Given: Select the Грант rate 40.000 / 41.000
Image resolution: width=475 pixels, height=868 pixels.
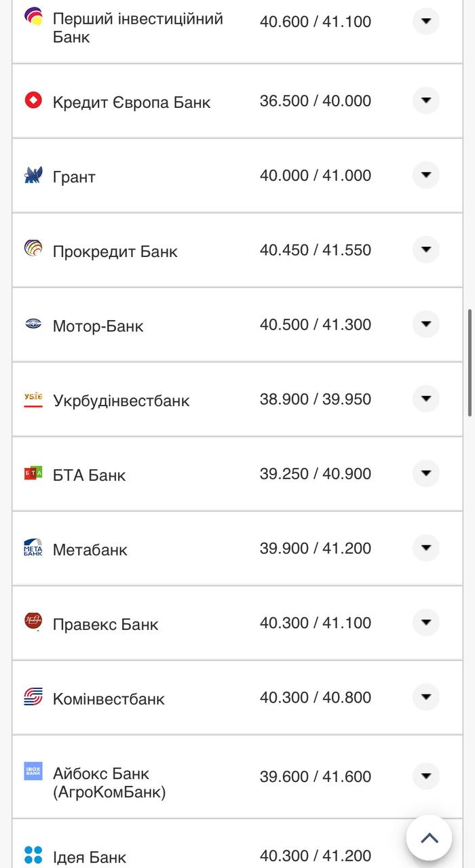Looking at the screenshot, I should click(x=315, y=176).
